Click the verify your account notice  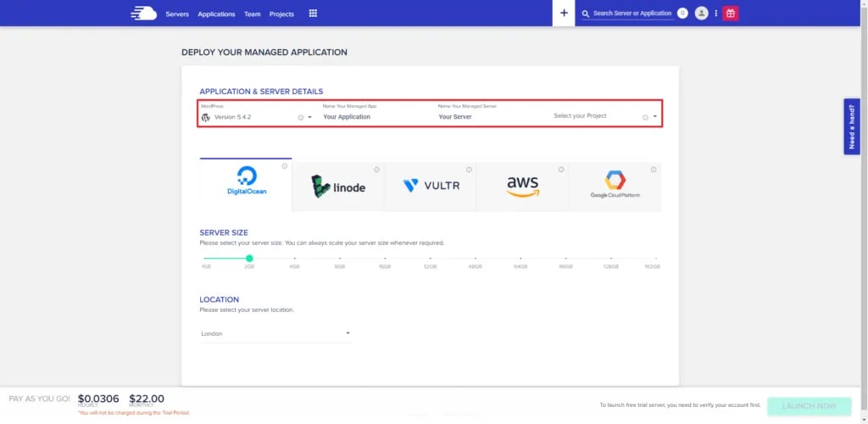tap(681, 405)
